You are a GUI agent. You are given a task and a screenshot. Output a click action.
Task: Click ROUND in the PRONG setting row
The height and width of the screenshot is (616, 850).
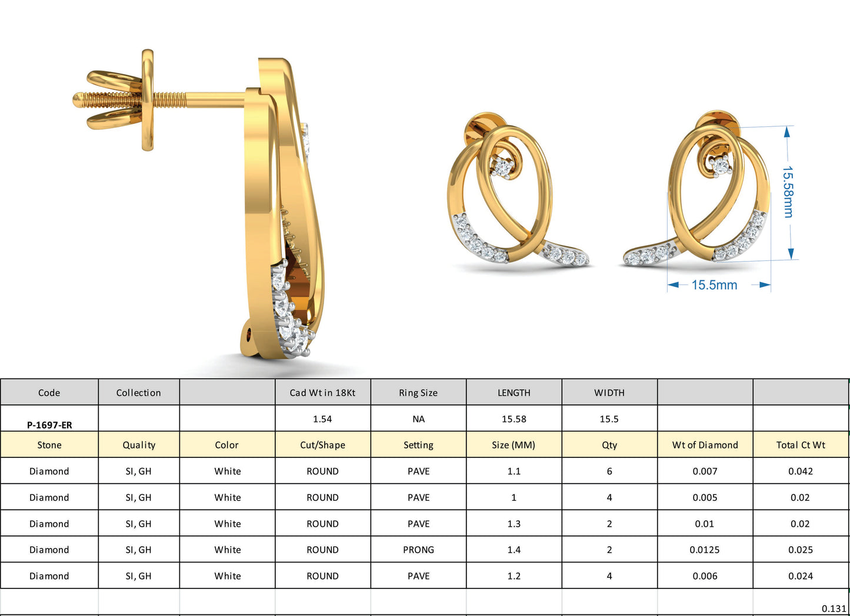(322, 550)
